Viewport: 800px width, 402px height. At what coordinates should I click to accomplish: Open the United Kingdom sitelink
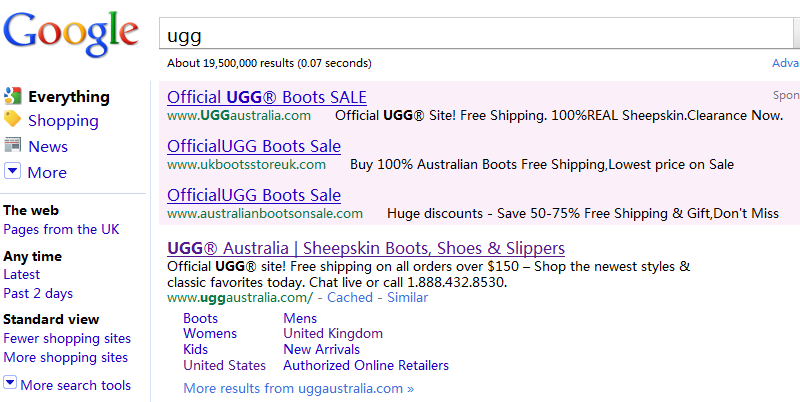(x=333, y=334)
